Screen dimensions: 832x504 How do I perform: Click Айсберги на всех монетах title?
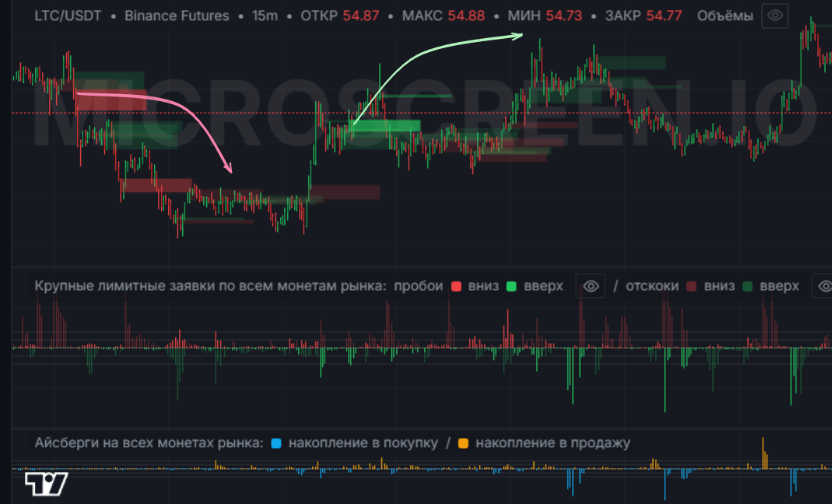[x=149, y=443]
